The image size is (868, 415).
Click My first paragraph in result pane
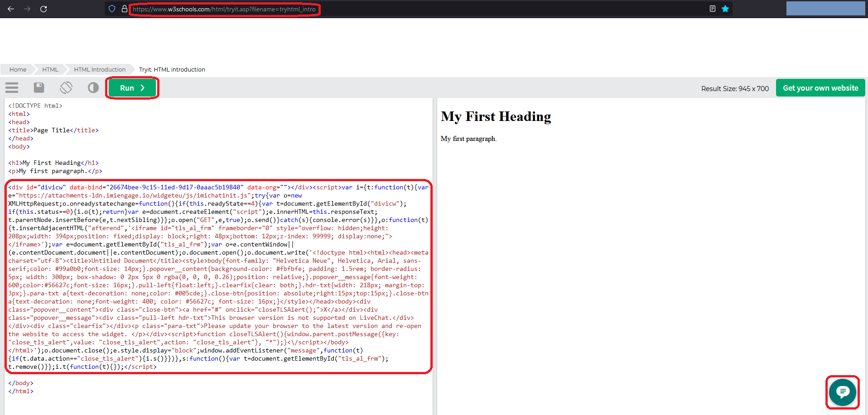[x=468, y=139]
